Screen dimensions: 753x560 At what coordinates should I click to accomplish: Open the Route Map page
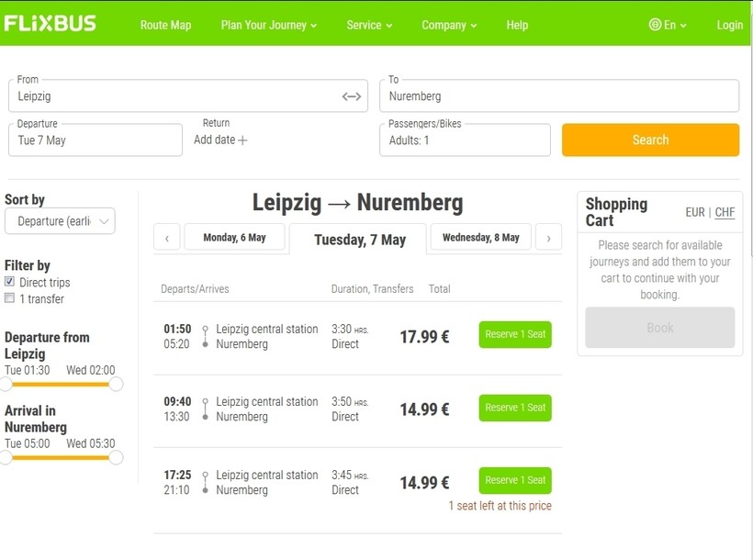165,25
